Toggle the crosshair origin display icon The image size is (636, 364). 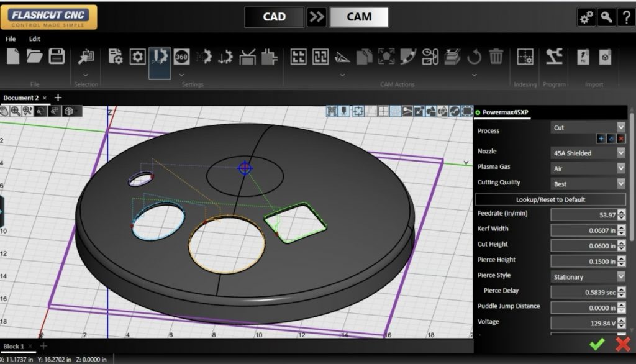pyautogui.click(x=383, y=111)
